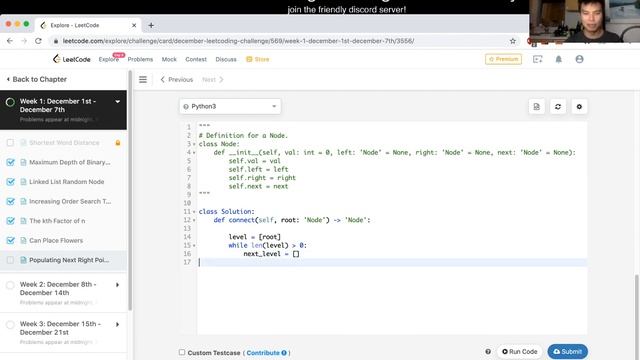Open the Python3 language dropdown
The height and width of the screenshot is (360, 640).
230,107
